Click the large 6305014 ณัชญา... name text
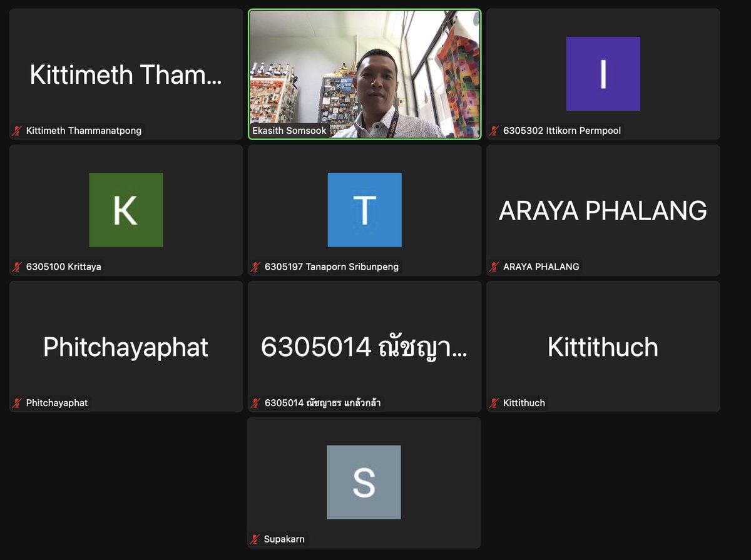Viewport: 751px width, 560px height. pos(364,347)
